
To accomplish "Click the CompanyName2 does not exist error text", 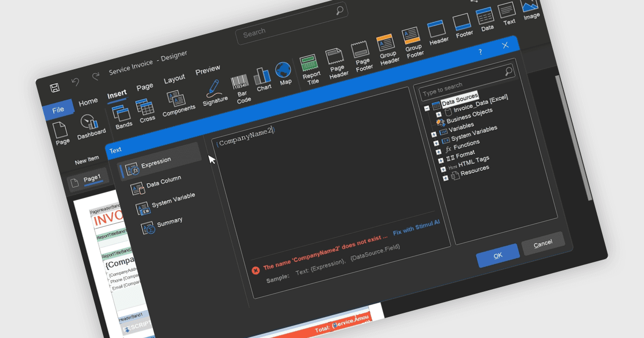I will point(325,252).
